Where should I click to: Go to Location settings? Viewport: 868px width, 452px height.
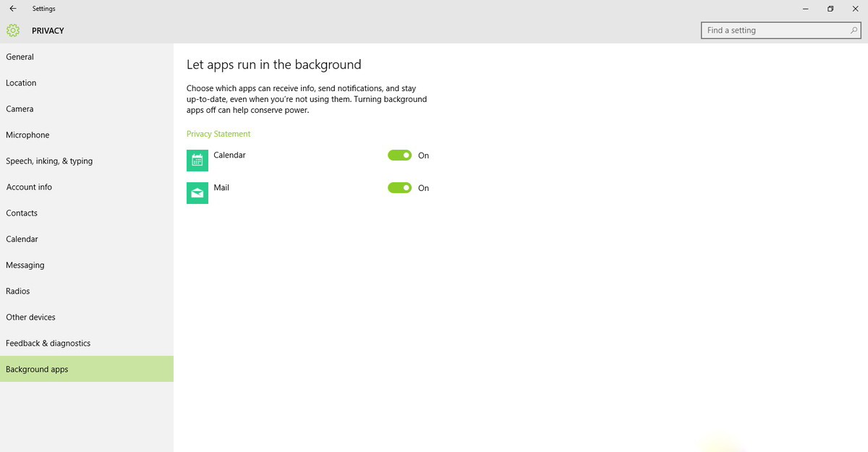pos(21,83)
